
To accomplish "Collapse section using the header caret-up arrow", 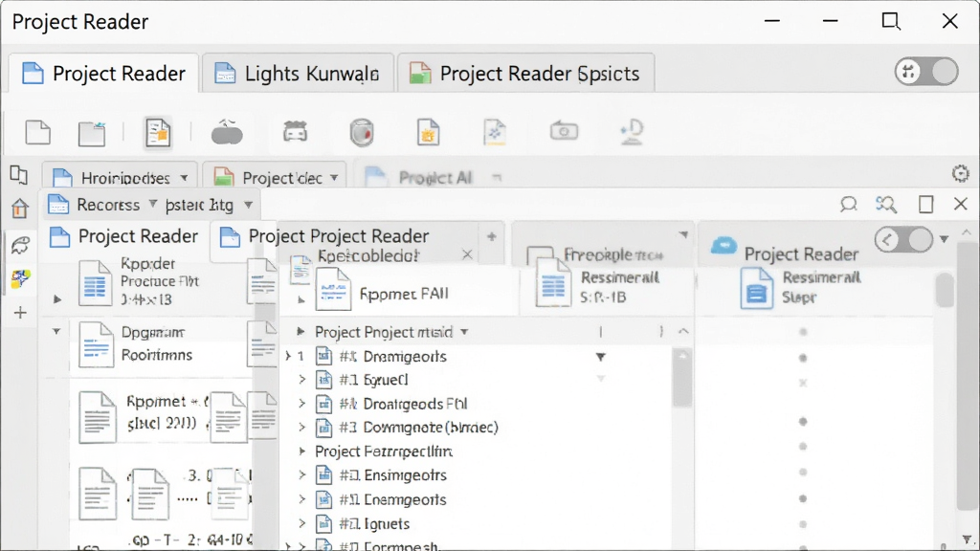I will pos(683,332).
